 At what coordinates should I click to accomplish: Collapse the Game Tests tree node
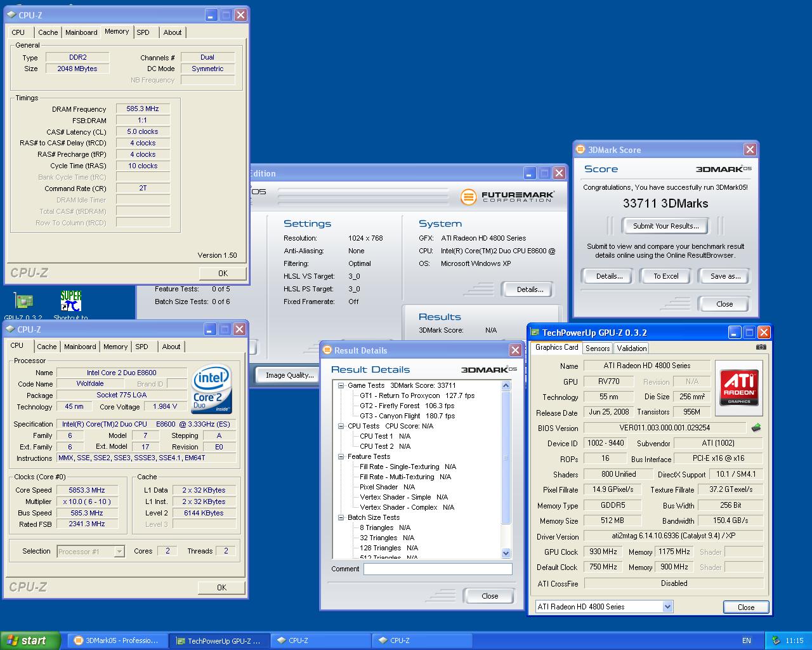pos(341,385)
